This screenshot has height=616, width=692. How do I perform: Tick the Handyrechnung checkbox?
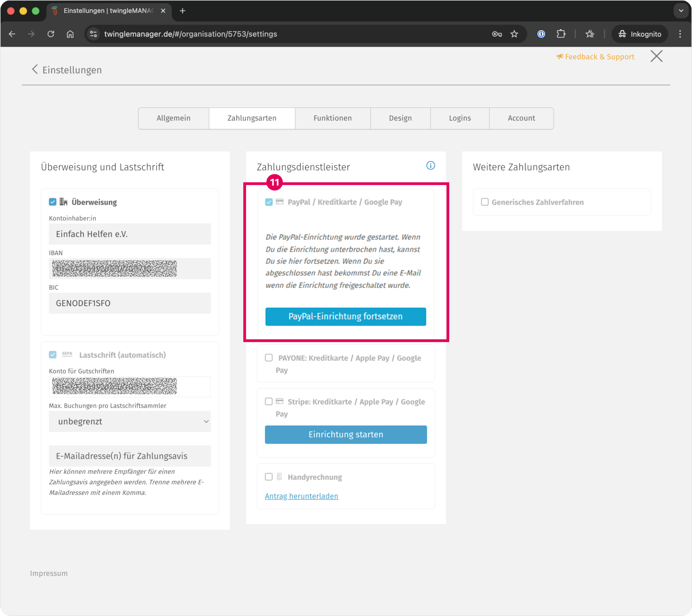(x=268, y=477)
